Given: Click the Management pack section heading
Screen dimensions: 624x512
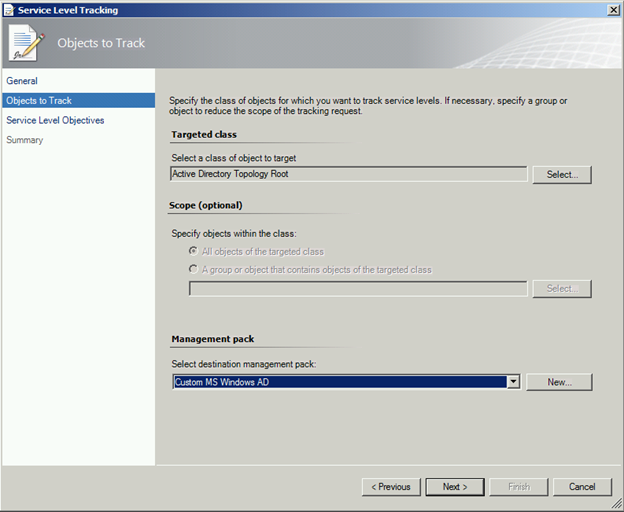Looking at the screenshot, I should pos(213,339).
